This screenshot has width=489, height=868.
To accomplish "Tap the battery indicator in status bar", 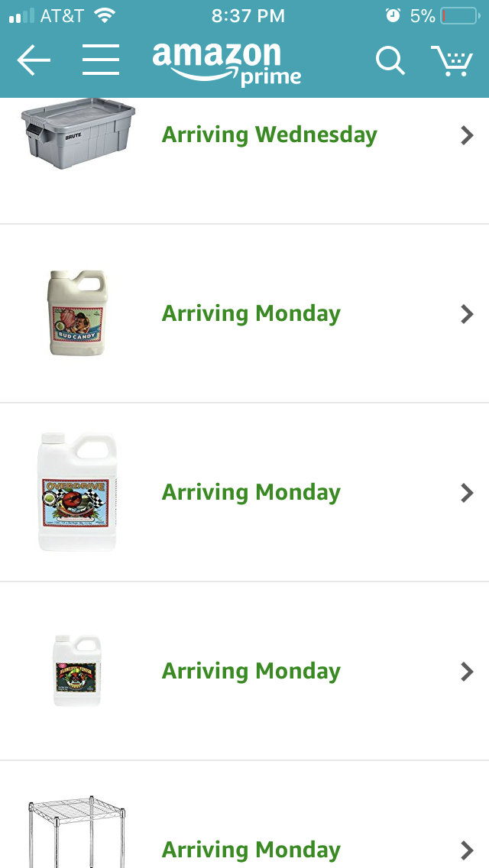I will (x=460, y=16).
